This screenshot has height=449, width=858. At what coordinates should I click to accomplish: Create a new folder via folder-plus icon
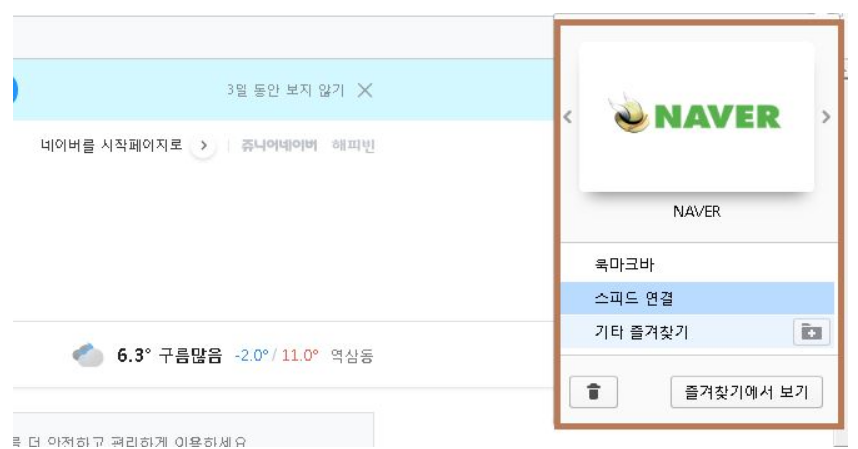click(x=811, y=332)
